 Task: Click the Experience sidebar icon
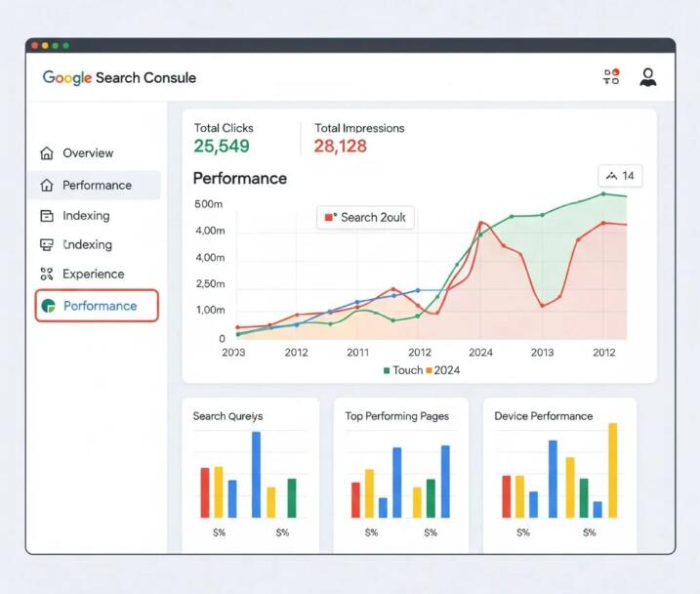(46, 275)
